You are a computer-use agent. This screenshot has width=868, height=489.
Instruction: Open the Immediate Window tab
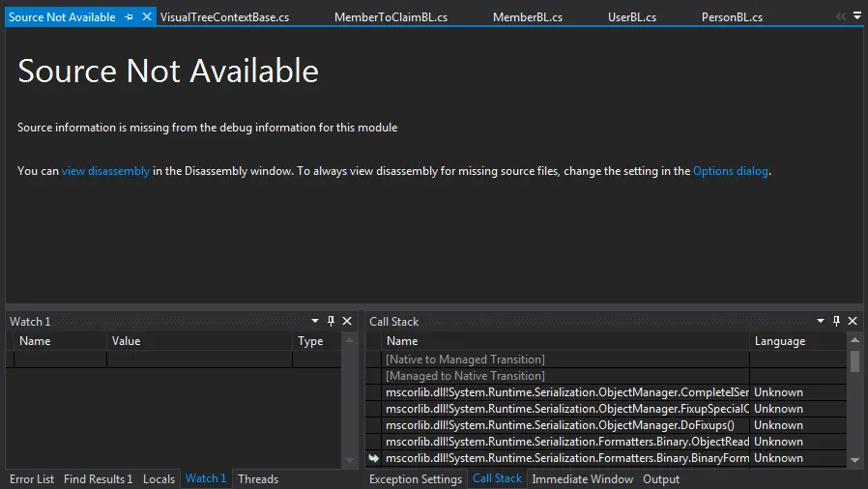(582, 479)
